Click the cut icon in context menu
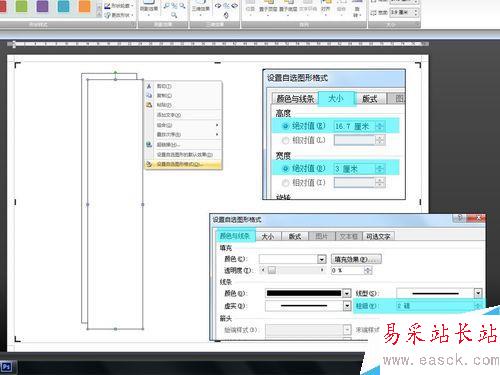This screenshot has width=500, height=375. coord(149,86)
